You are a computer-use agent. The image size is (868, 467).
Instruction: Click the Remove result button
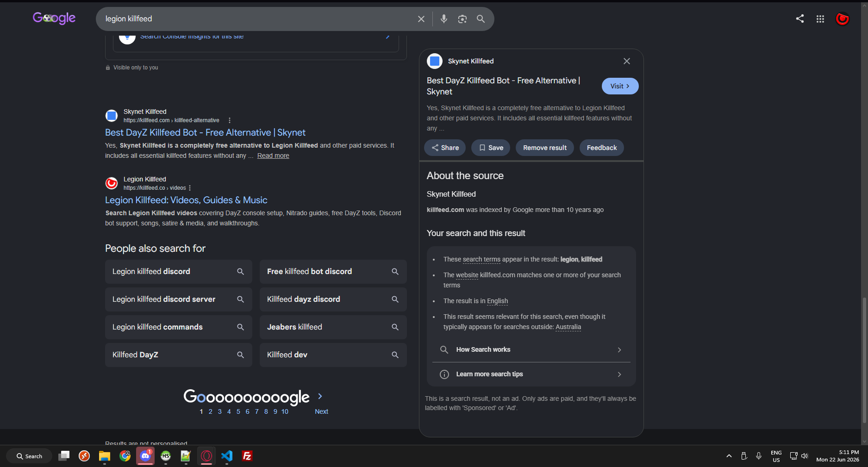pyautogui.click(x=545, y=148)
